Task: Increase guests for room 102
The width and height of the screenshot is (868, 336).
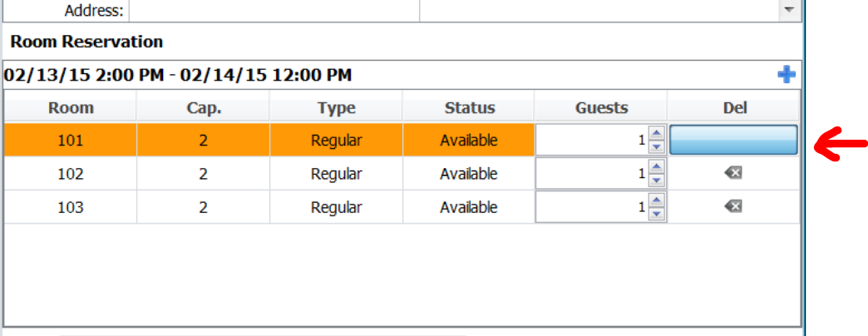Action: (656, 166)
